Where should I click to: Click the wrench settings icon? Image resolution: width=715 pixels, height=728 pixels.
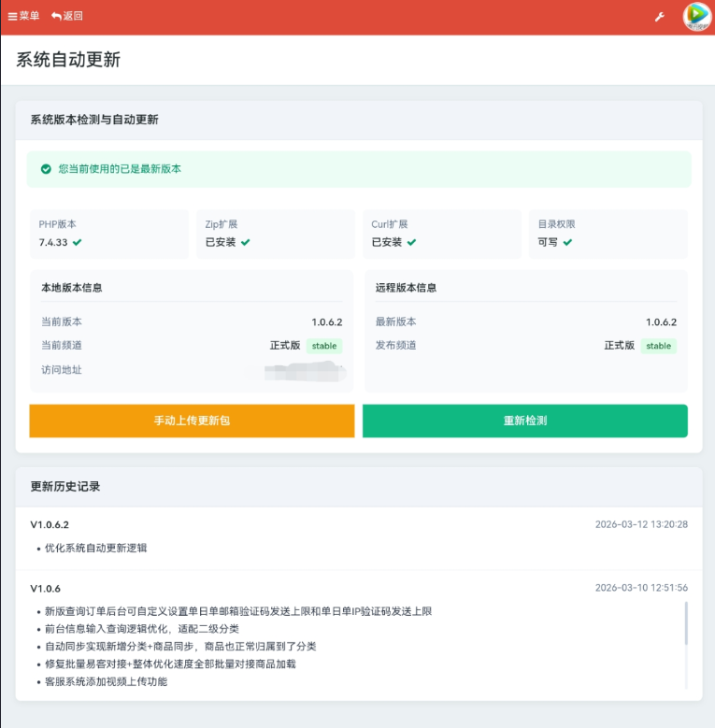pyautogui.click(x=659, y=17)
